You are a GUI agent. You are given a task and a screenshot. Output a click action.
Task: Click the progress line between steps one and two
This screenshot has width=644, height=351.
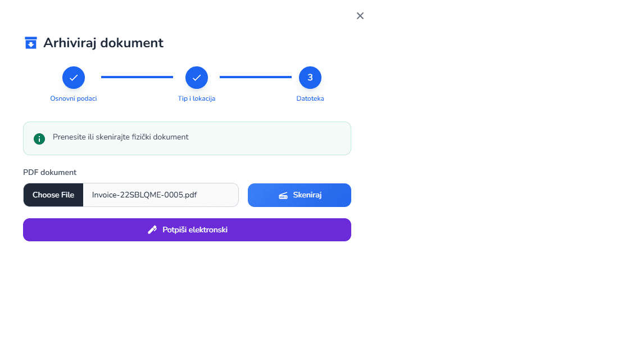click(137, 77)
